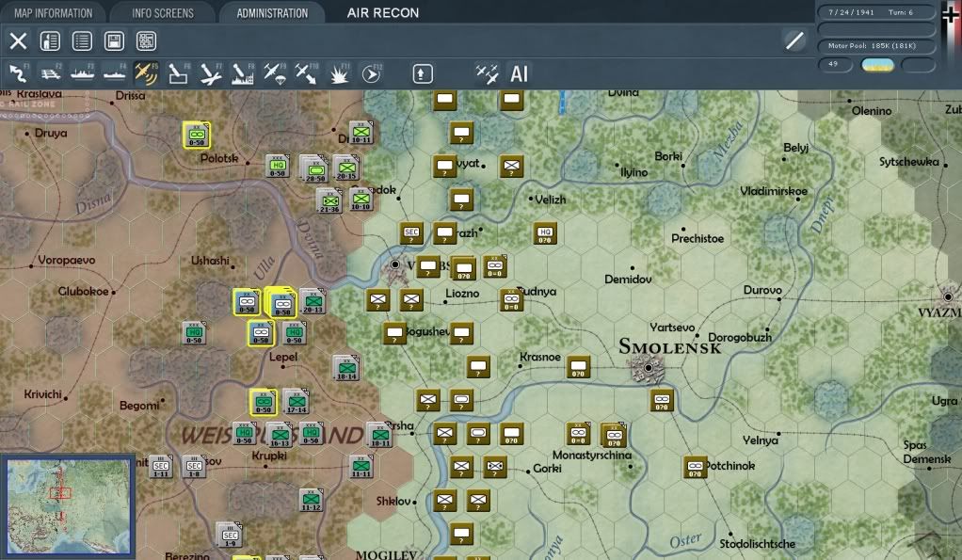Click the X close icon in the toolbar
This screenshot has height=560, width=962.
[x=19, y=41]
